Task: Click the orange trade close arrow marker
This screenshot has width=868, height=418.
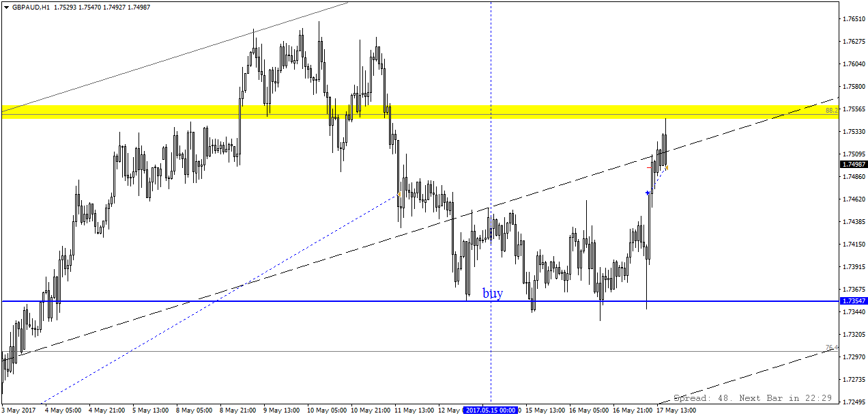Action: click(666, 167)
